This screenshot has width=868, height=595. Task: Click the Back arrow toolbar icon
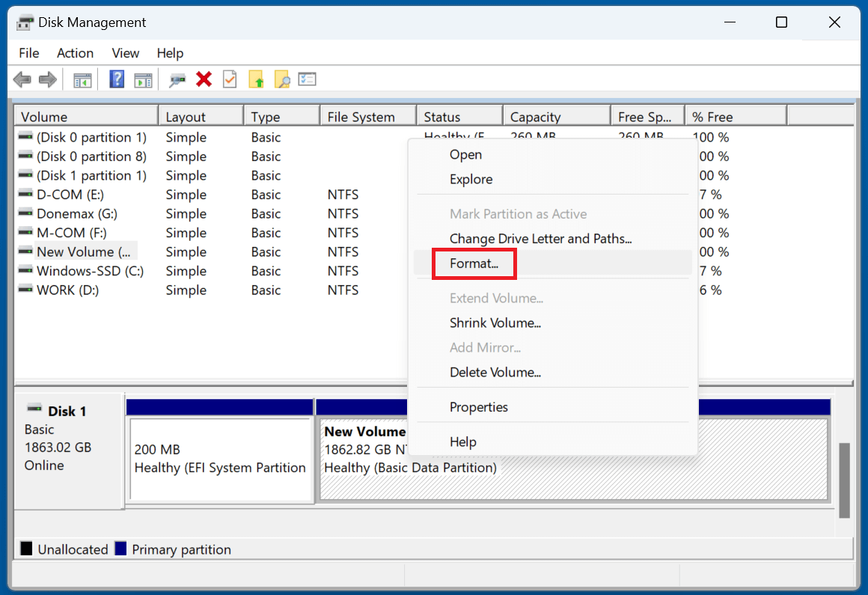click(x=22, y=79)
